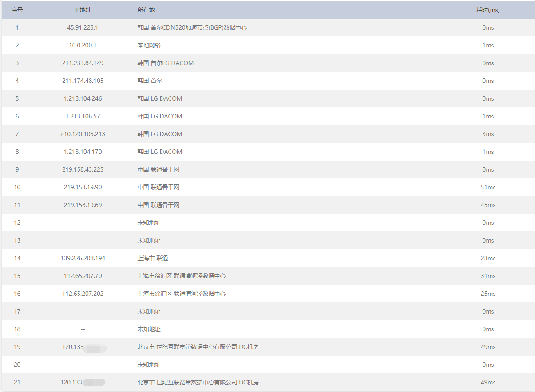Screen dimensions: 535x392
Task: Click 韩国 LG DACOM in row 5
Action: pos(160,98)
